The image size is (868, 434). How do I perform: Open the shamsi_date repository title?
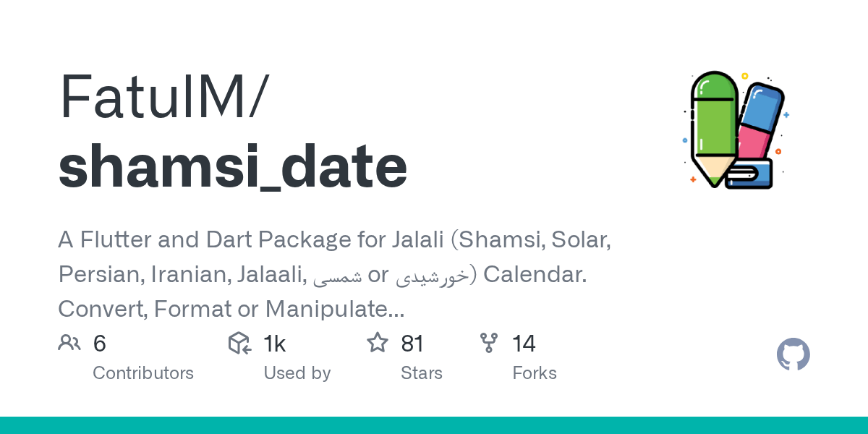pos(233,166)
